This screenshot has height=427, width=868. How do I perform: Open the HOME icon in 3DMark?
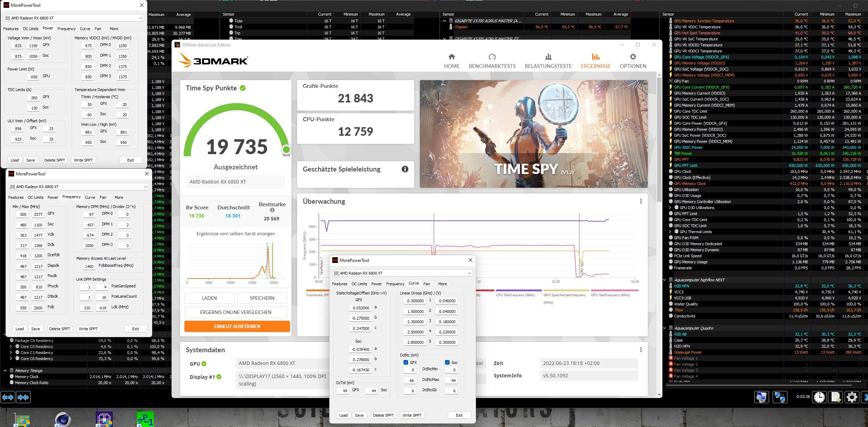[x=451, y=57]
